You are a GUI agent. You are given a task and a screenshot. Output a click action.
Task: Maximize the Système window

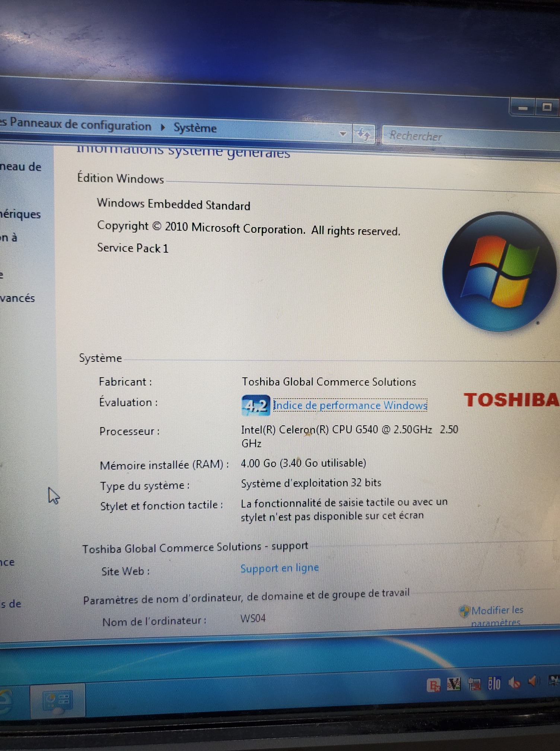547,107
